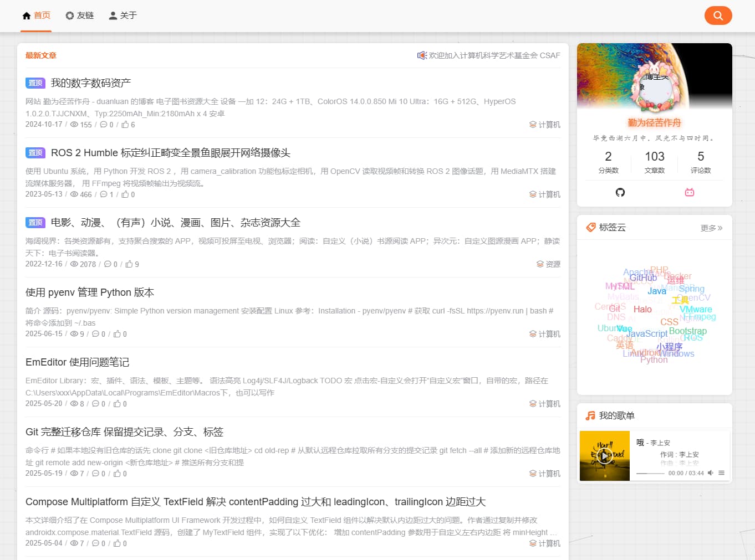
Task: Go to 首页 tab
Action: tap(36, 16)
